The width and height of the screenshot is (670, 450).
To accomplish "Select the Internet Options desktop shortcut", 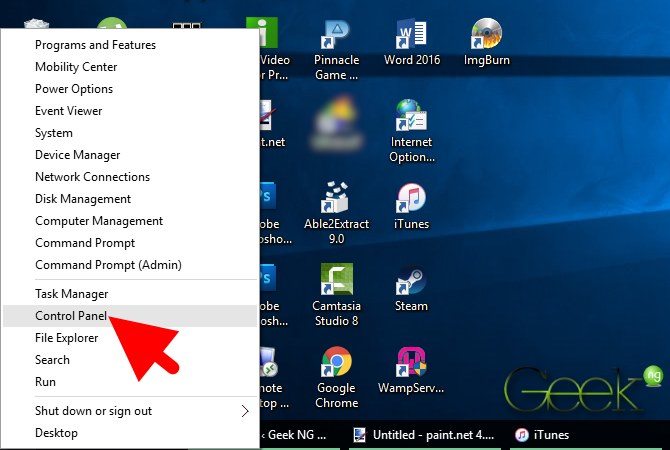I will 411,131.
